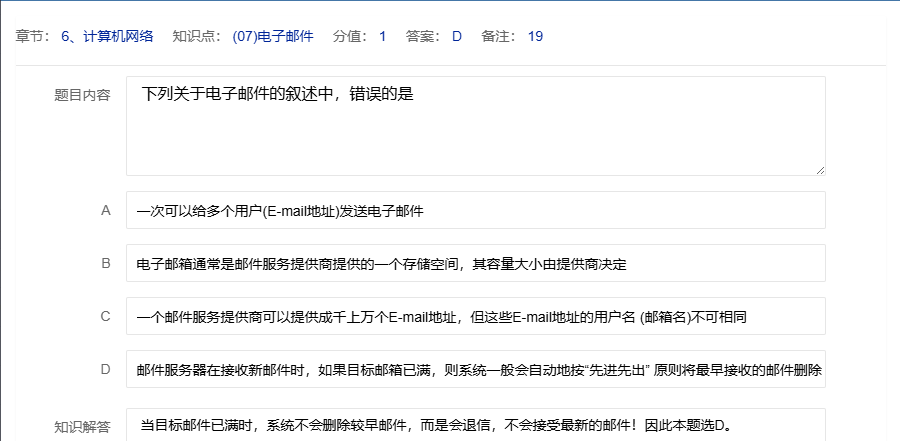Click the answer value "D" in header row
Viewport: 900px width, 441px height.
coord(457,37)
